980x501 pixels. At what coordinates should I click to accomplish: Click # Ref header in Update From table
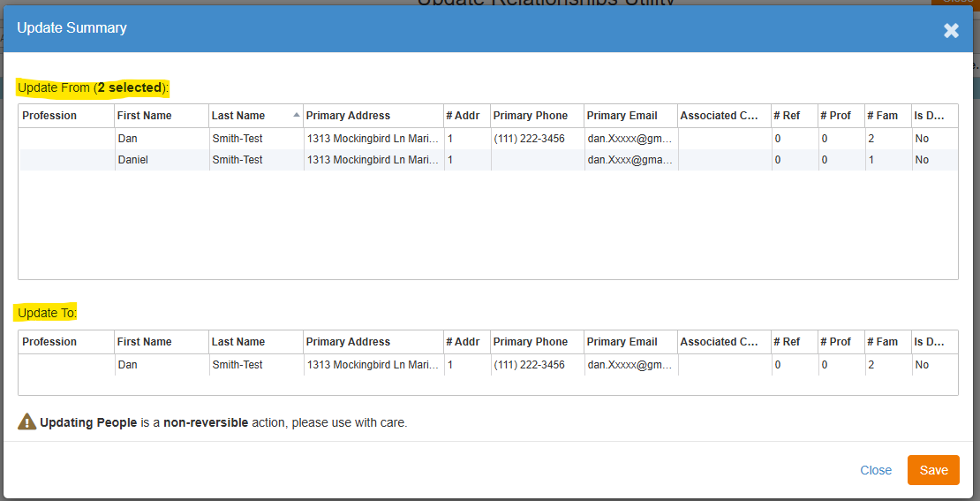point(795,116)
